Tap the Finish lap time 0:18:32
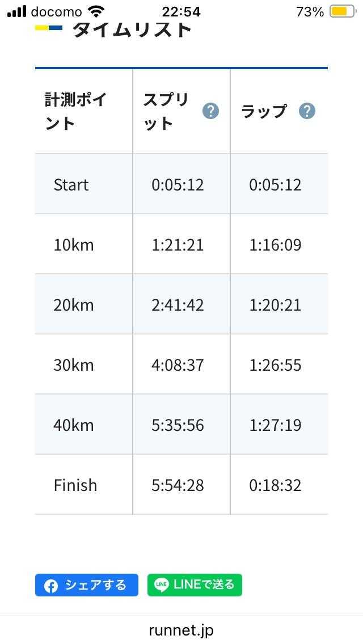 pos(275,485)
